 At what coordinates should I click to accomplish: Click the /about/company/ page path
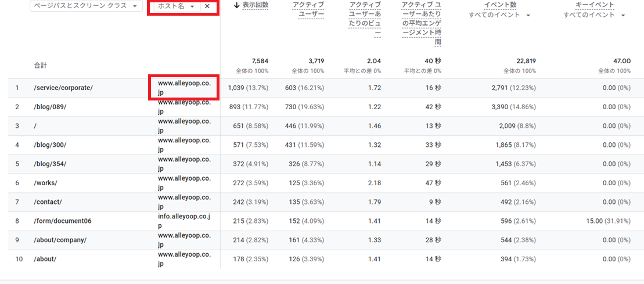tap(60, 240)
